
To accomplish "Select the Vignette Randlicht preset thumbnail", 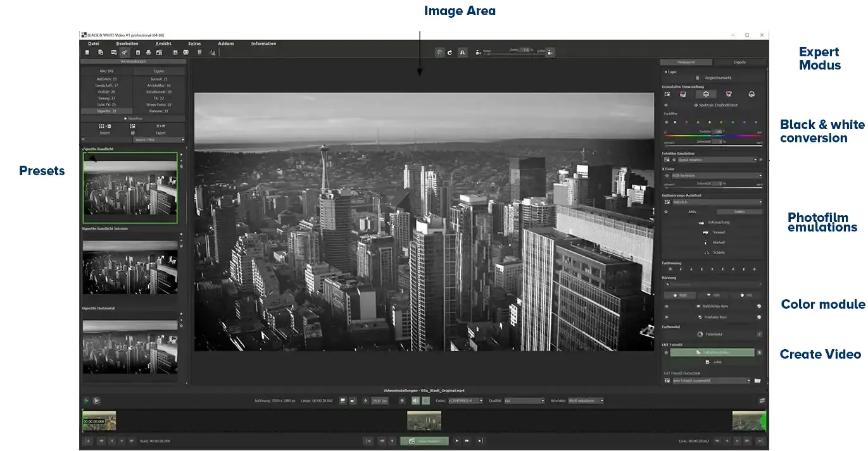I will pyautogui.click(x=130, y=187).
